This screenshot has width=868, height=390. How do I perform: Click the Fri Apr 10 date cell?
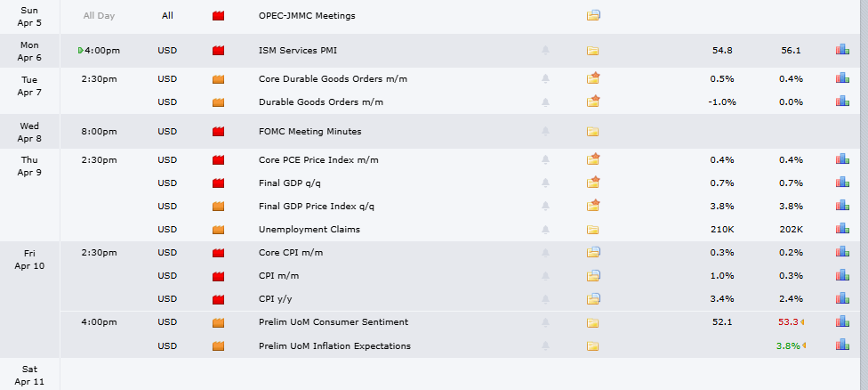click(29, 258)
